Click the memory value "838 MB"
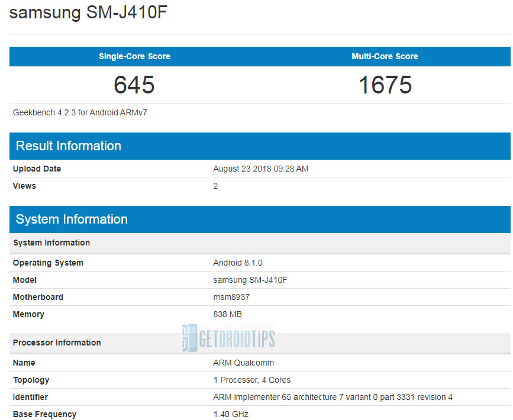513x420 pixels. 227,314
